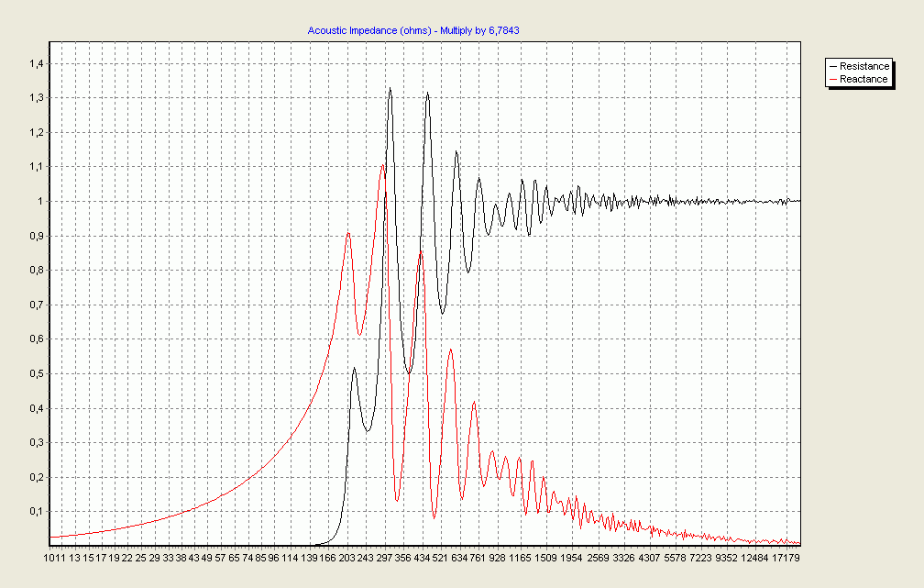Click the x-axis frequency label 3326

click(x=624, y=558)
